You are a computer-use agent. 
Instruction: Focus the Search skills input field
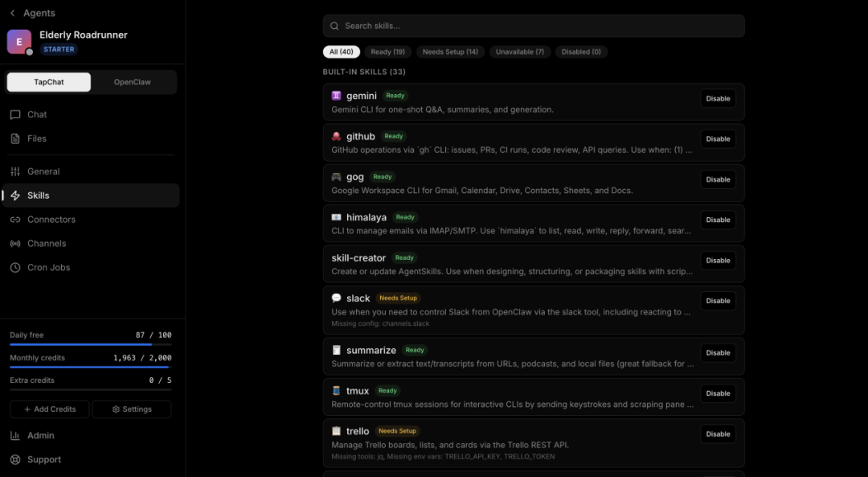pyautogui.click(x=534, y=26)
